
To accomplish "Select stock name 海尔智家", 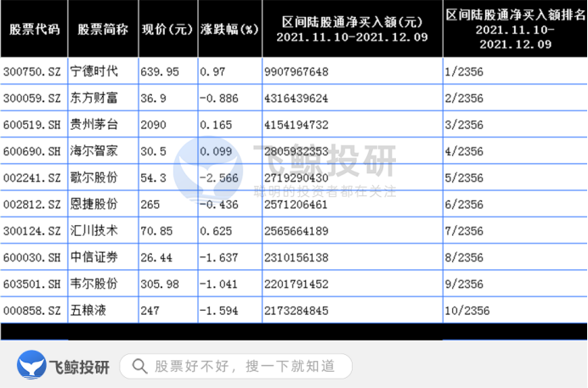I will coord(93,151).
